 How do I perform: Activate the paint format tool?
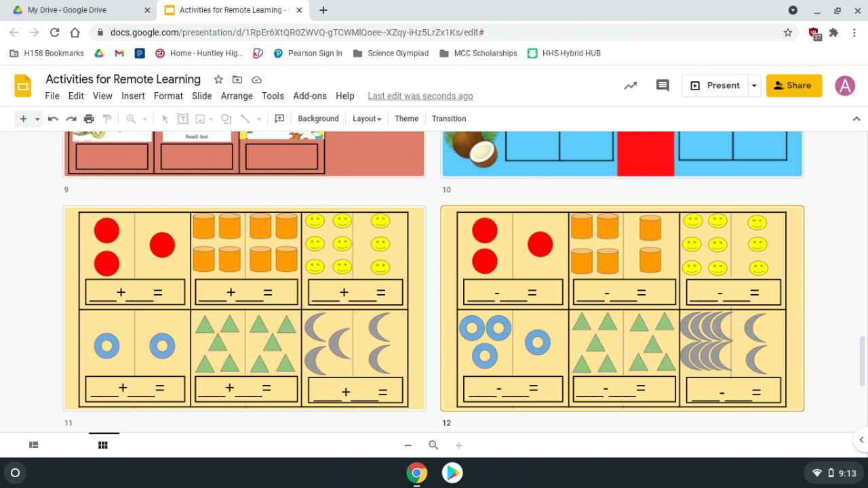click(x=106, y=119)
